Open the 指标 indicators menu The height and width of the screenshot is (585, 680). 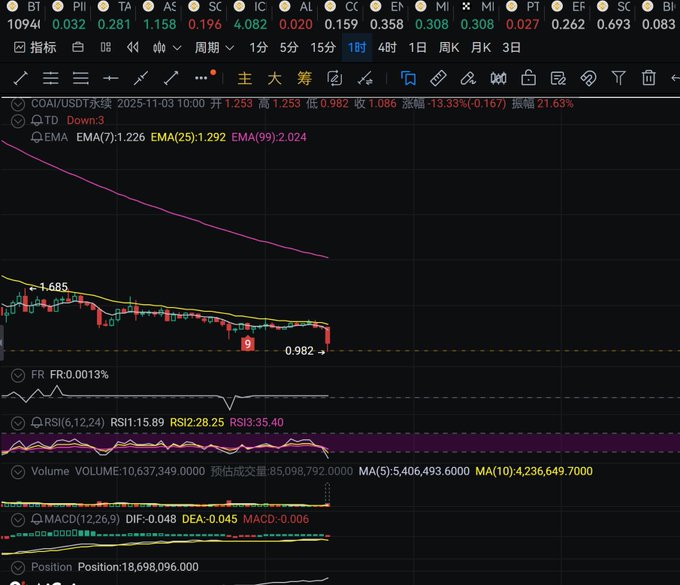click(35, 47)
